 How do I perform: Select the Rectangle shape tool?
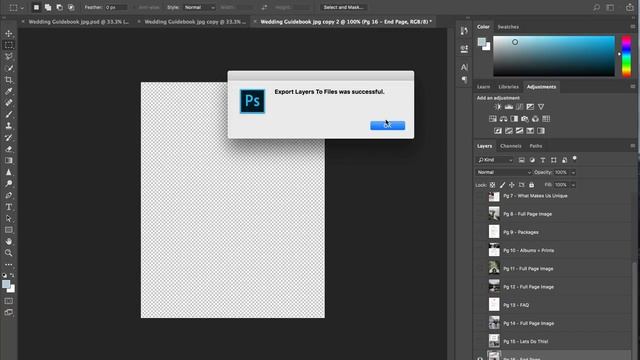(9, 230)
